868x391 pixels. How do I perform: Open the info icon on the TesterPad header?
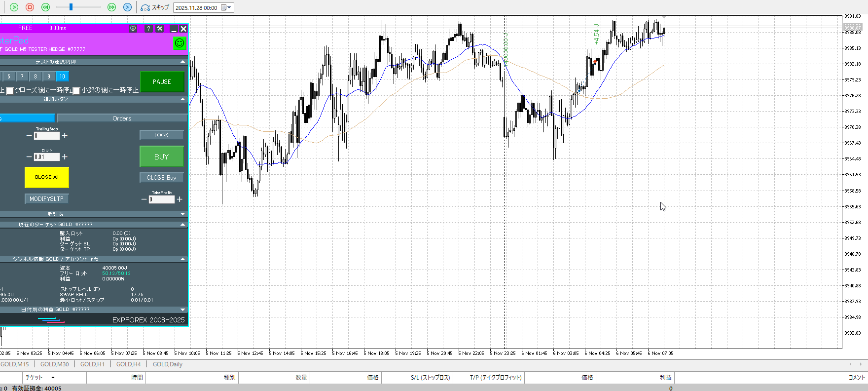pos(133,29)
